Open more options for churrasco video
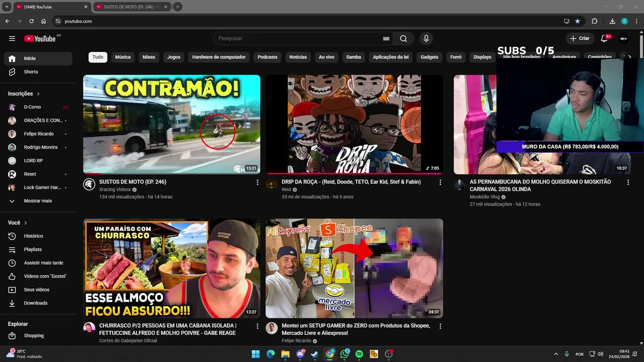The image size is (644, 362). pyautogui.click(x=258, y=326)
